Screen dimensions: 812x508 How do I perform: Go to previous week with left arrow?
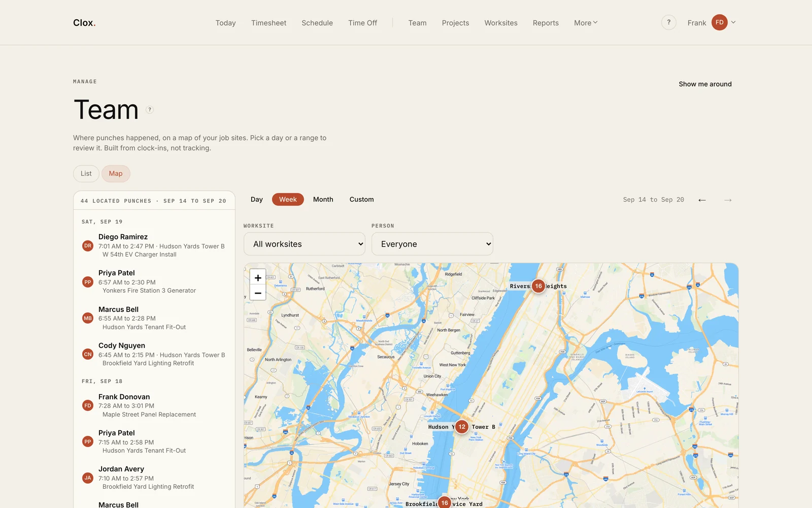point(702,200)
